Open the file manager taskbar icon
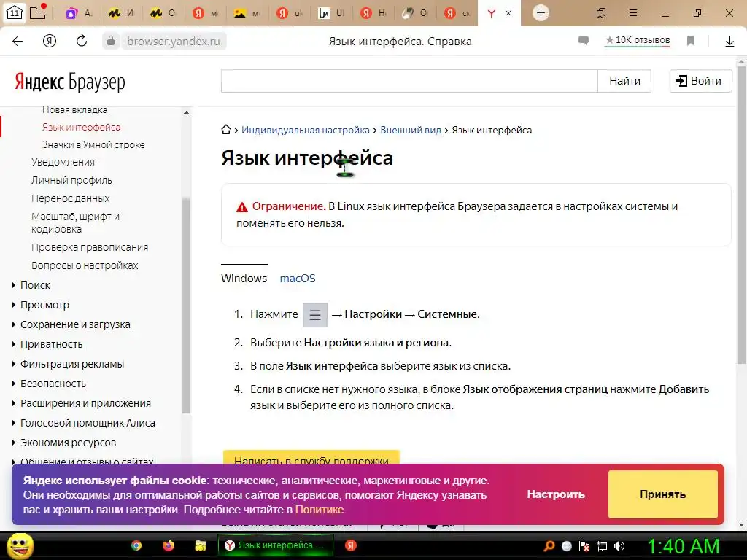This screenshot has height=560, width=747. [x=201, y=545]
